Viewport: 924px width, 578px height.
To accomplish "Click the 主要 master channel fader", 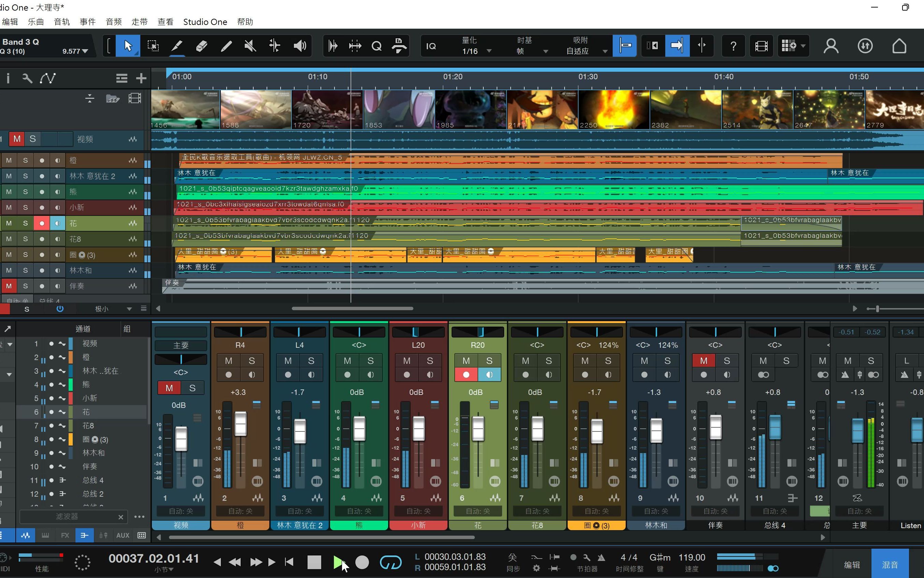I will click(857, 430).
